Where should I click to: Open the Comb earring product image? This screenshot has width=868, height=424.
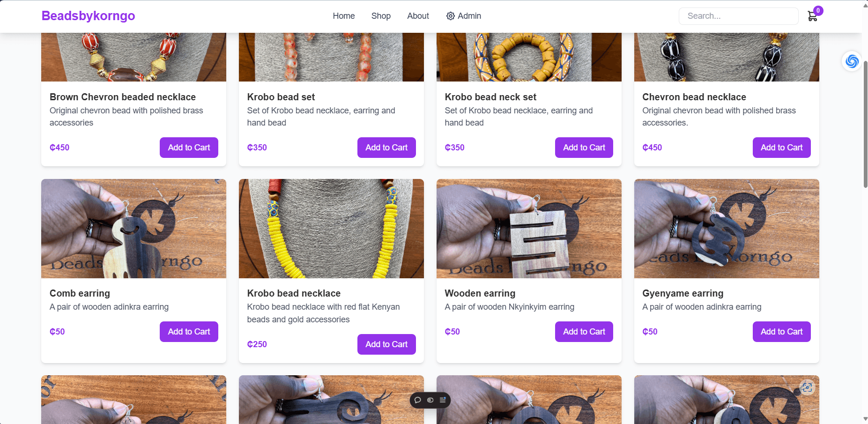point(134,229)
